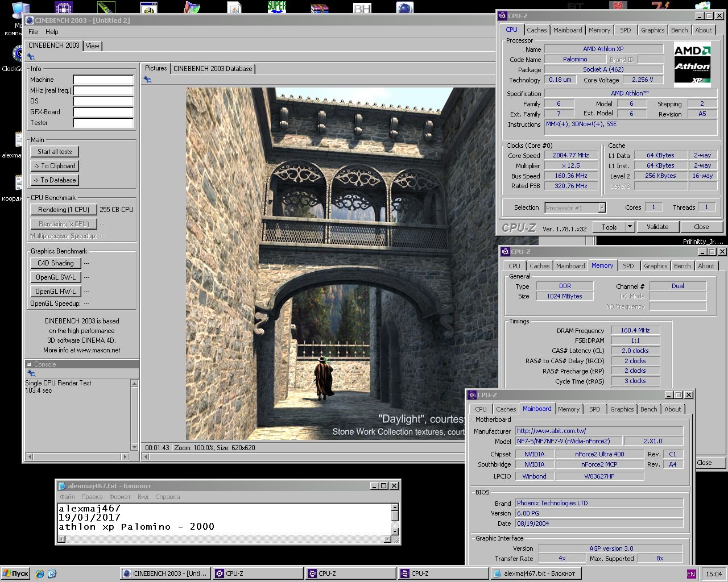The image size is (728, 582).
Task: Click the Notepad scrollbar down arrow
Action: click(395, 531)
